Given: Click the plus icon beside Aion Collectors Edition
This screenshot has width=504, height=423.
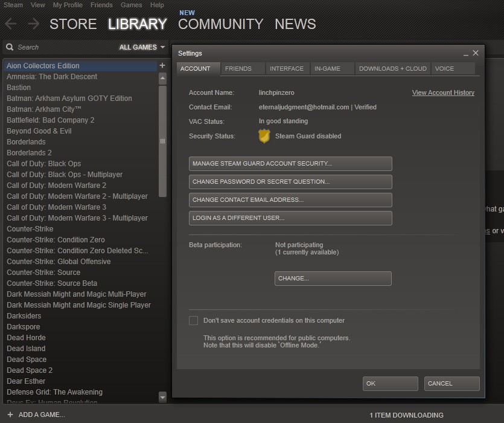Looking at the screenshot, I should click(162, 65).
